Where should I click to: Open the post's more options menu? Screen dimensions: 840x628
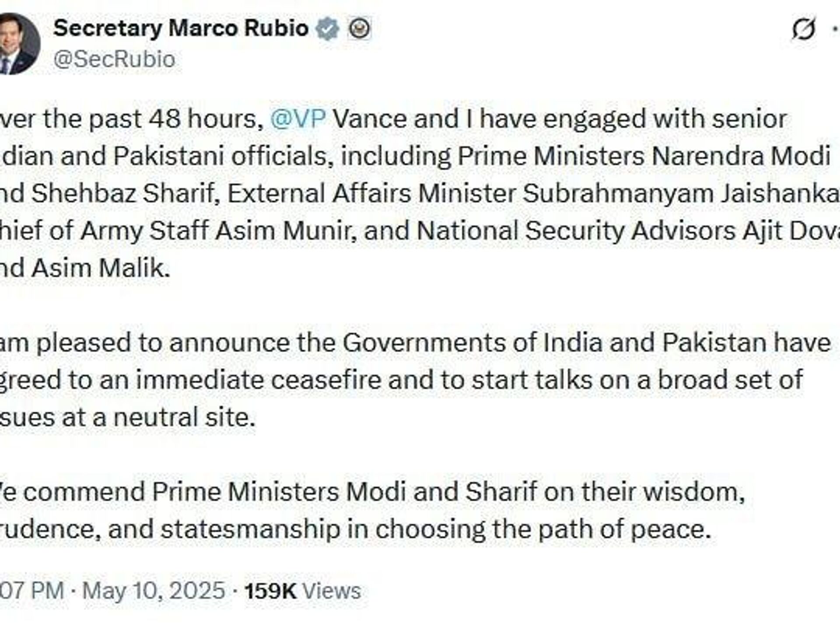coord(836,30)
